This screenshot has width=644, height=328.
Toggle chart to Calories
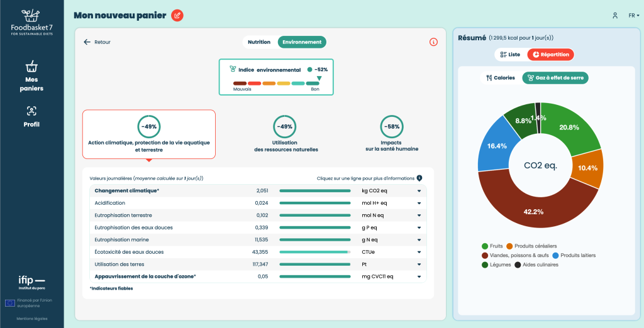[x=500, y=77]
